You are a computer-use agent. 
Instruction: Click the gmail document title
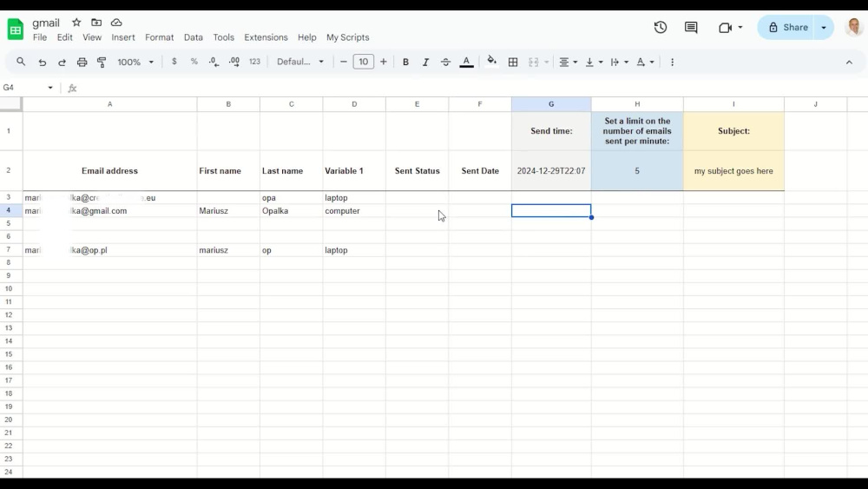click(x=46, y=23)
